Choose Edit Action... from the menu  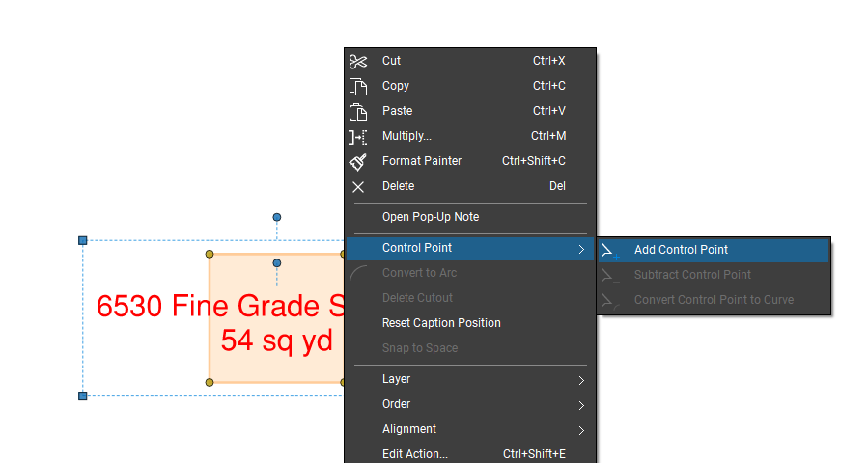pos(470,454)
